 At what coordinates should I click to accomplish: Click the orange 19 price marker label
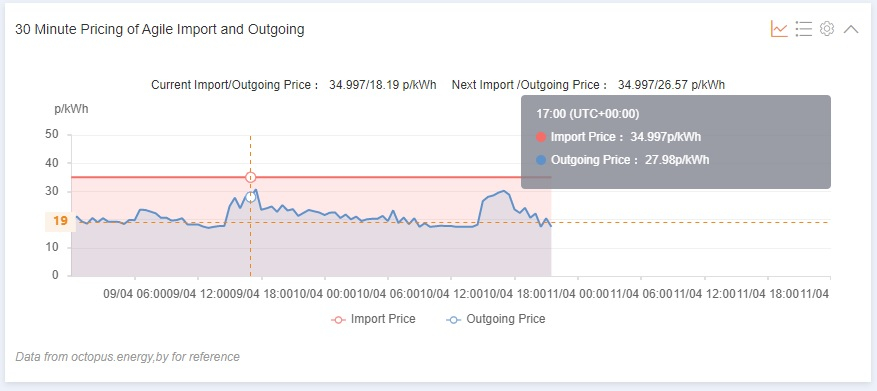pyautogui.click(x=60, y=221)
